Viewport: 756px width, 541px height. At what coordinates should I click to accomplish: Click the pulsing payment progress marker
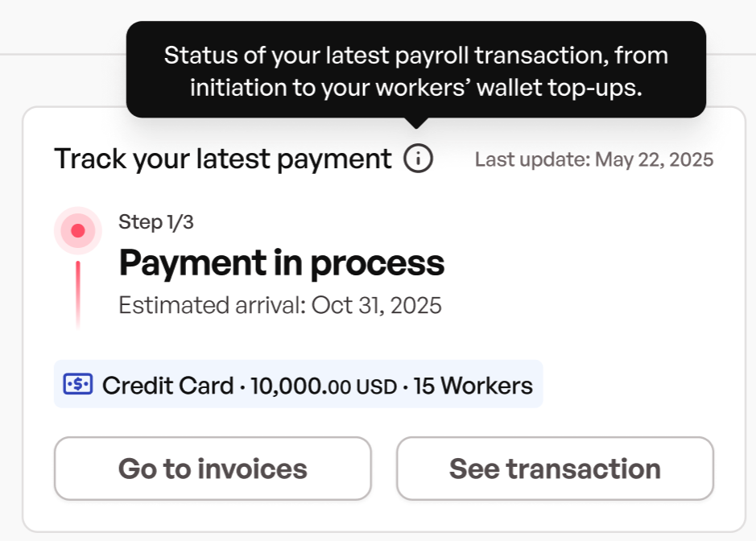pyautogui.click(x=78, y=229)
